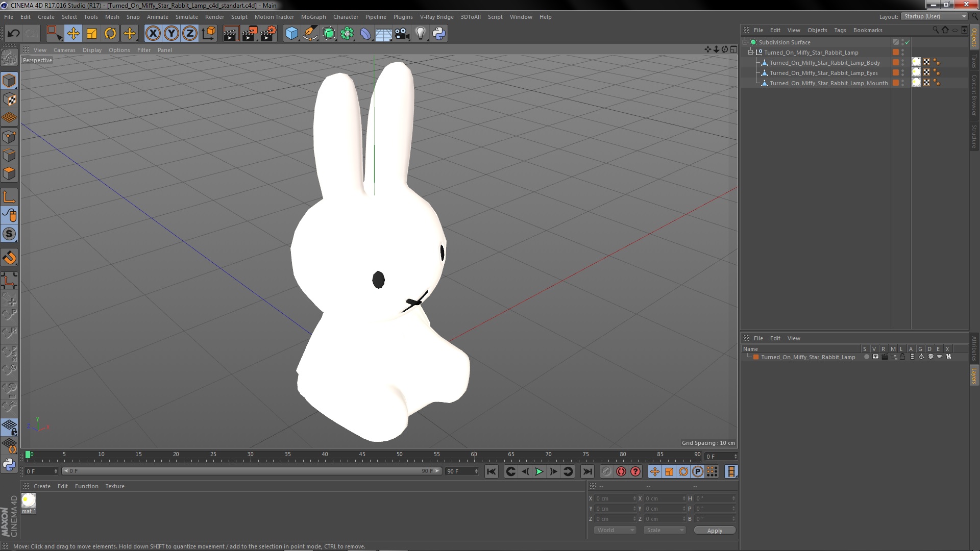Play animation forwards

coord(539,472)
